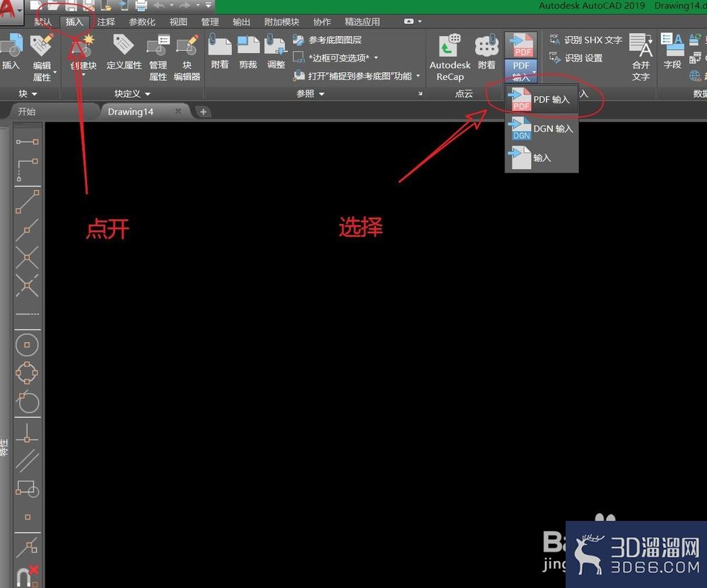Choose 输入 from dropdown list
Viewport: 707px width, 588px height.
(x=542, y=158)
